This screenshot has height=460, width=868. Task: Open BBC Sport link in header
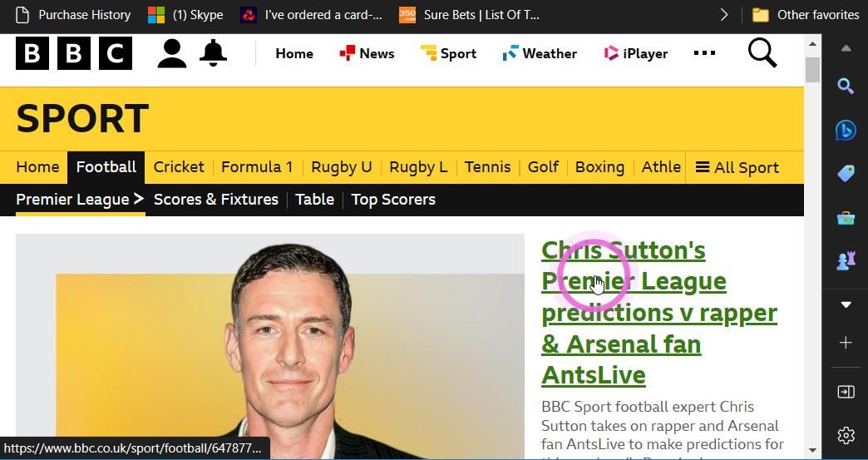coord(448,54)
